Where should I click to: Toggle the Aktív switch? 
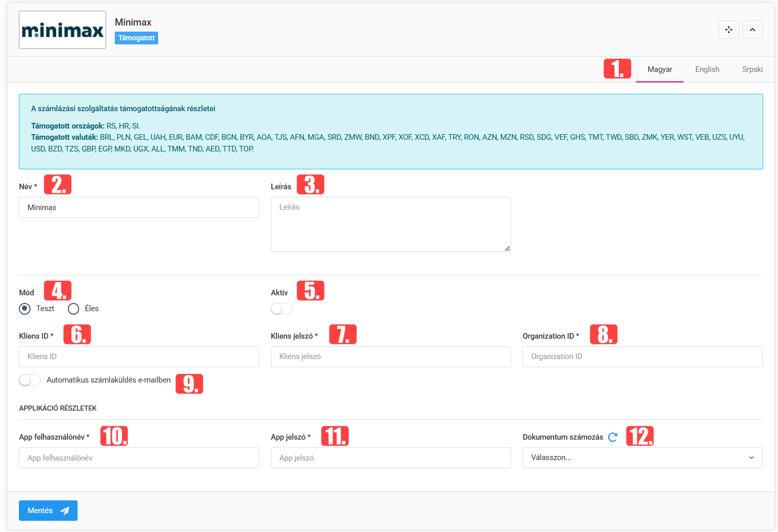tap(282, 309)
